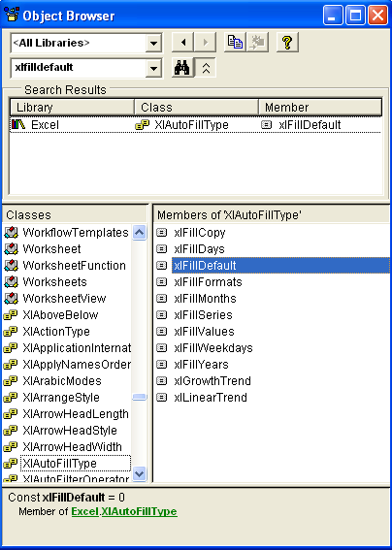Screen dimensions: 392x550
Task: Click the binoculars Search button
Action: (x=182, y=67)
